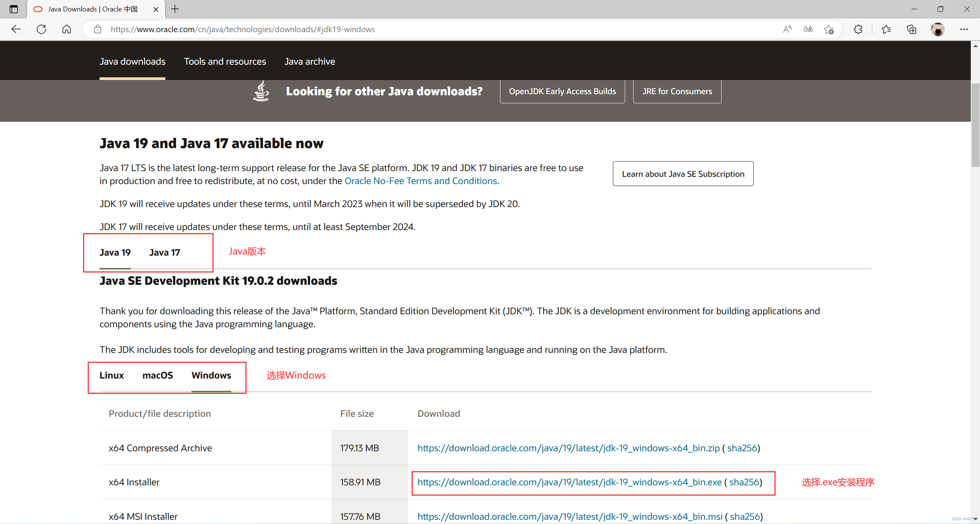Screen dimensions: 980x524
Task: Open a new browser tab
Action: pos(175,9)
